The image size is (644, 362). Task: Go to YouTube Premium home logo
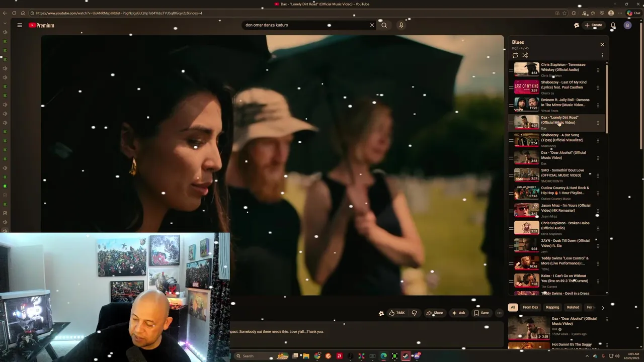[x=41, y=25]
